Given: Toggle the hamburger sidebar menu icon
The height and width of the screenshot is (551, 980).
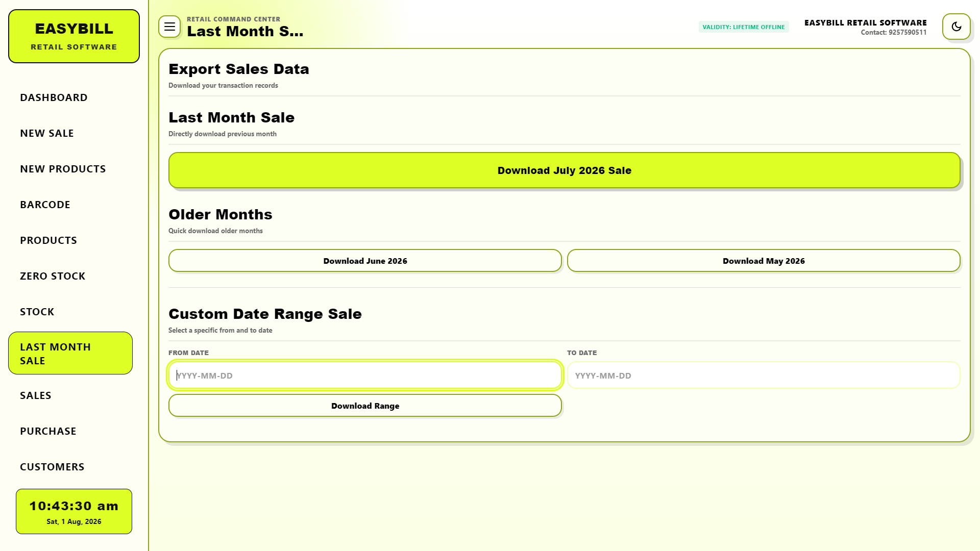Looking at the screenshot, I should [169, 27].
